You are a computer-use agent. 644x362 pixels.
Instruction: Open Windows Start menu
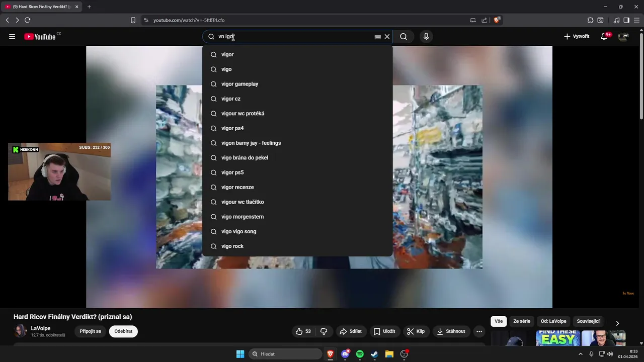click(x=240, y=354)
